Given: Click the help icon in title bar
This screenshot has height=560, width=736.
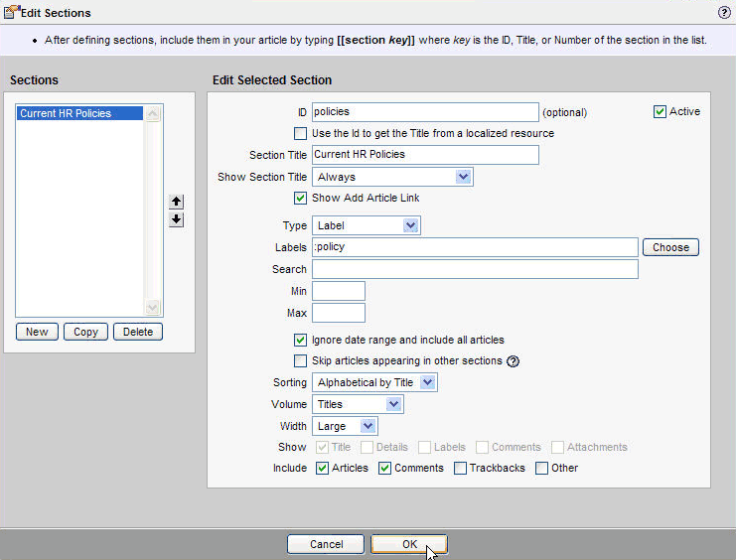Looking at the screenshot, I should coord(723,13).
